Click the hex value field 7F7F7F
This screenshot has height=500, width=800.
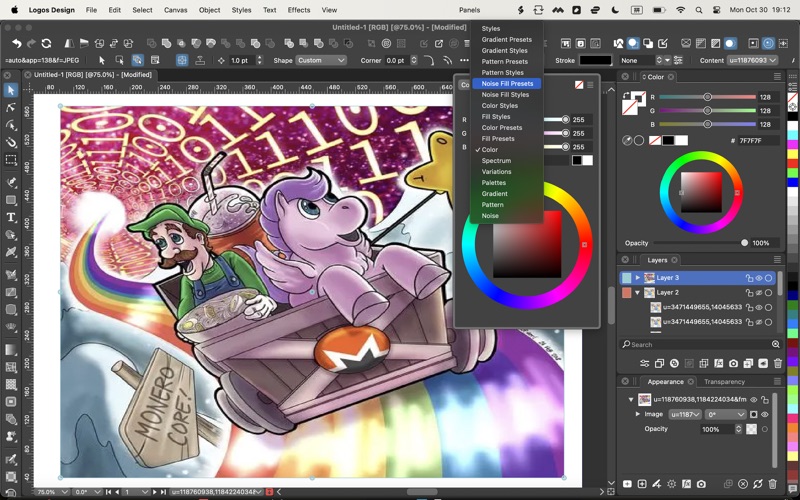pyautogui.click(x=759, y=140)
